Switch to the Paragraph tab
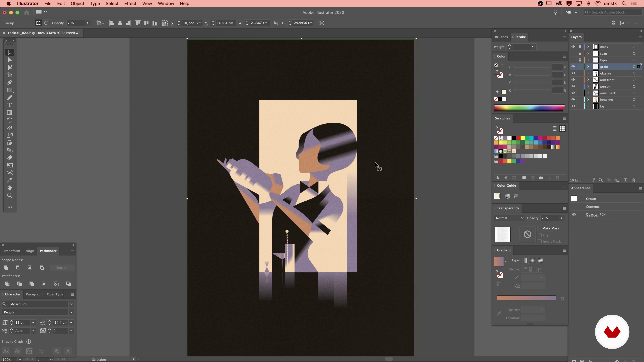The width and height of the screenshot is (644, 362). pyautogui.click(x=34, y=294)
